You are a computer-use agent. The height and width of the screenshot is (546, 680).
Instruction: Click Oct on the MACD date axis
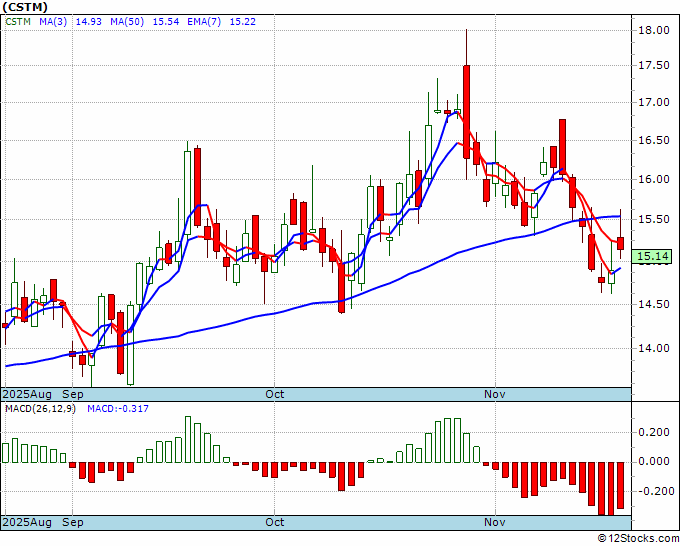[x=275, y=522]
